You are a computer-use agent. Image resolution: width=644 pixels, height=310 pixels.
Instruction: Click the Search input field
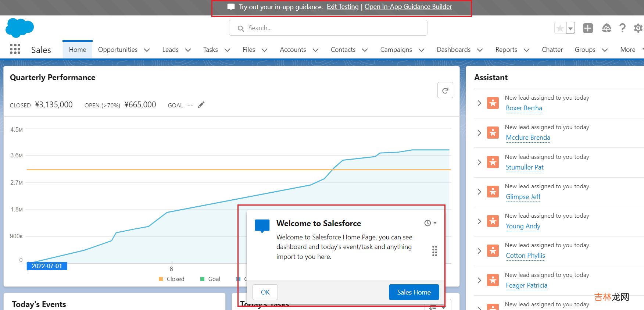pyautogui.click(x=328, y=28)
